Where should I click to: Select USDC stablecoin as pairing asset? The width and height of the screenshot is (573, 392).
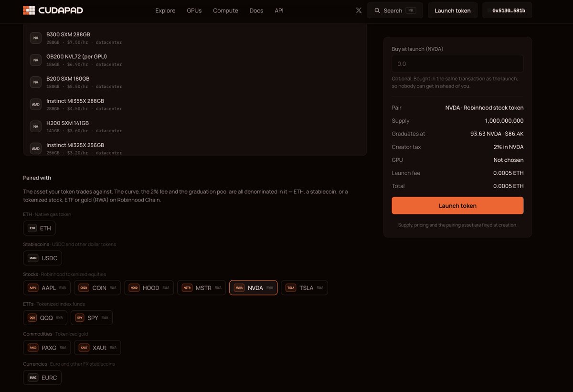click(42, 258)
